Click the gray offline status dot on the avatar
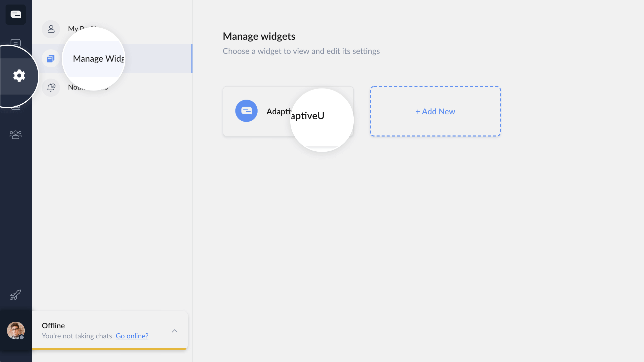The image size is (644, 362). (x=22, y=338)
